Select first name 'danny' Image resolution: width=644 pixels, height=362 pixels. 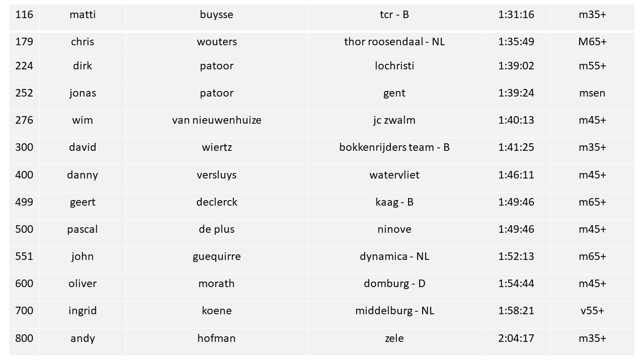[x=83, y=175]
